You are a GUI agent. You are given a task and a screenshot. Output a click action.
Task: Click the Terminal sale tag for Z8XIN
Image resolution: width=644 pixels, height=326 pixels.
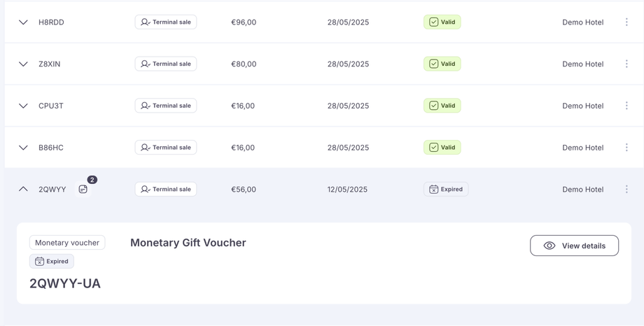166,64
